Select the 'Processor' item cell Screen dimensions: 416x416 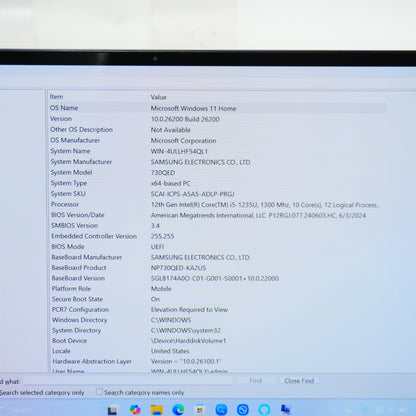coord(65,204)
